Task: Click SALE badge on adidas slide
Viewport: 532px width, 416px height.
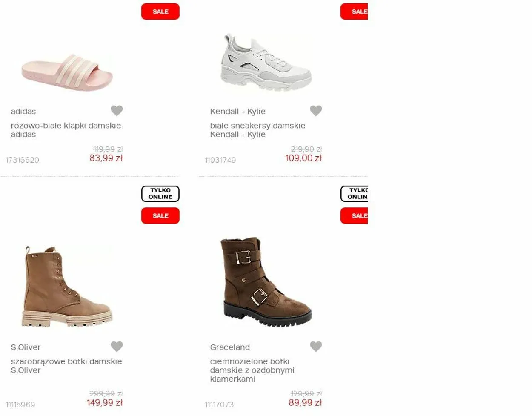Action: click(x=160, y=11)
